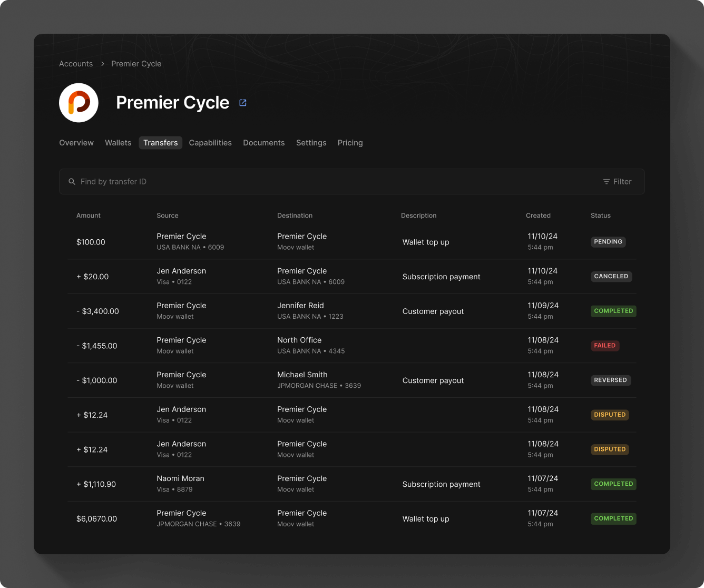
Task: Click the Destination column header
Action: [295, 215]
